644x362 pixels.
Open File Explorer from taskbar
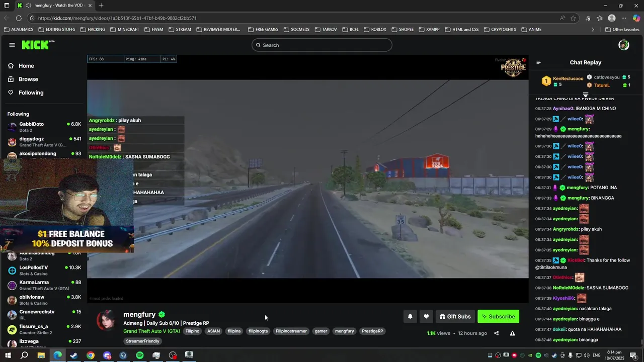pos(41,355)
